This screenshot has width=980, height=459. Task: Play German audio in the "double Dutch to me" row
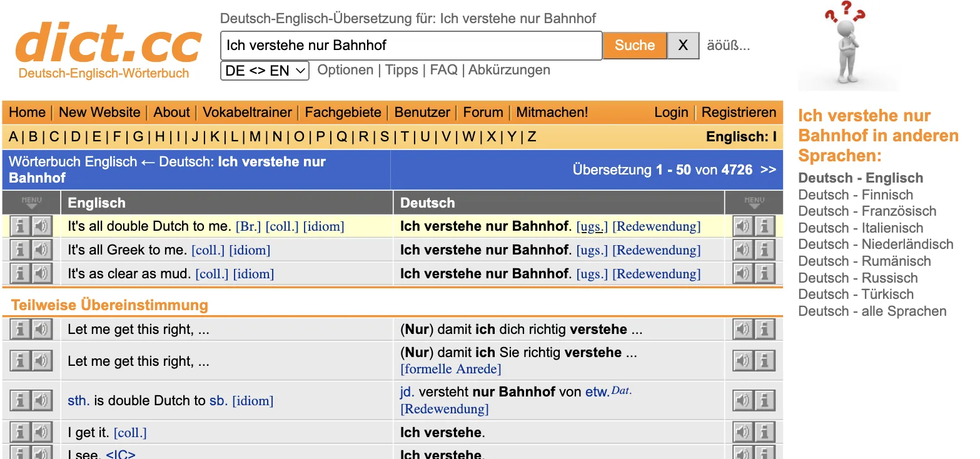coord(743,226)
